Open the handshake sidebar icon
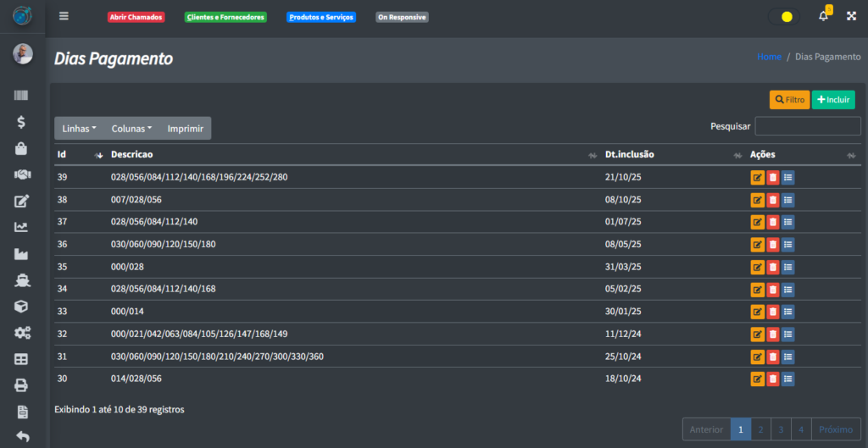Image resolution: width=868 pixels, height=448 pixels. (x=22, y=174)
